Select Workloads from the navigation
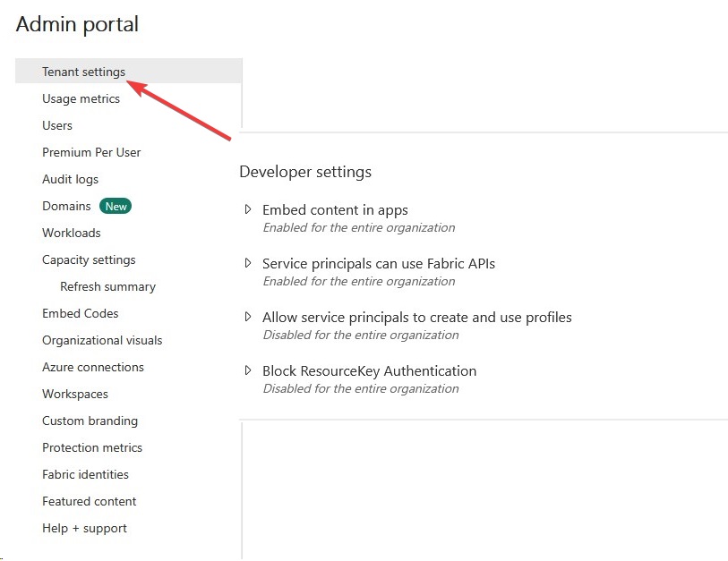The image size is (728, 561). (x=71, y=233)
